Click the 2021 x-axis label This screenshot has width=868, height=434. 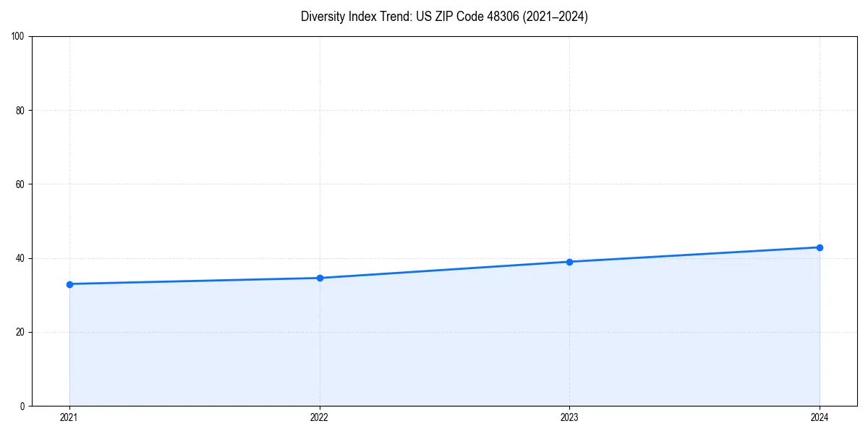(69, 417)
